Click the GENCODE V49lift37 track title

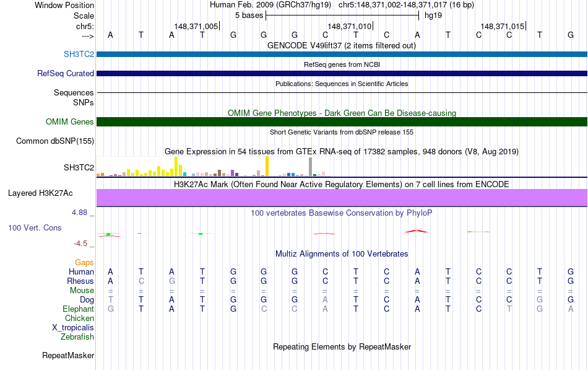[342, 45]
